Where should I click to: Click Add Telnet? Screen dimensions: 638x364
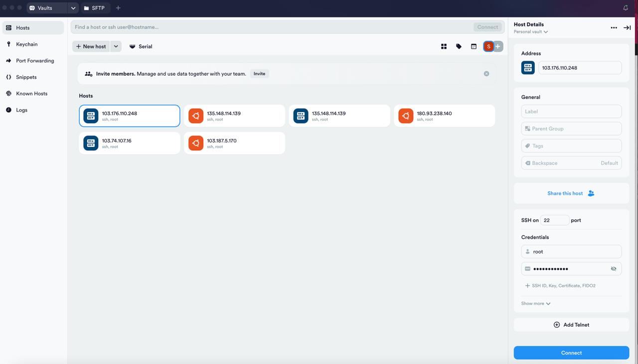(571, 325)
